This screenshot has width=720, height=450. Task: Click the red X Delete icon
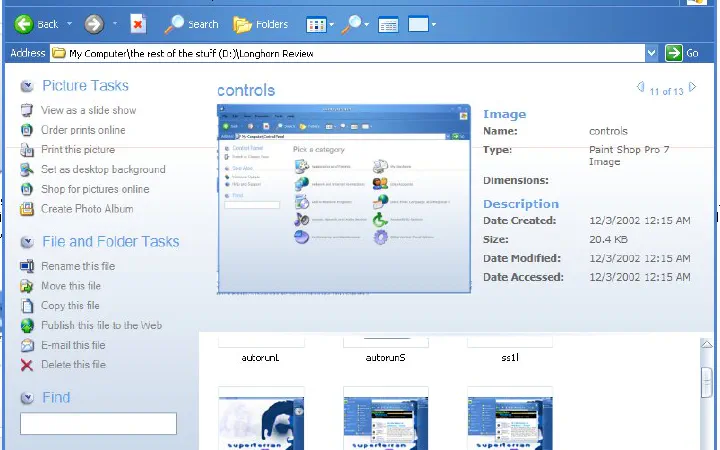27,365
